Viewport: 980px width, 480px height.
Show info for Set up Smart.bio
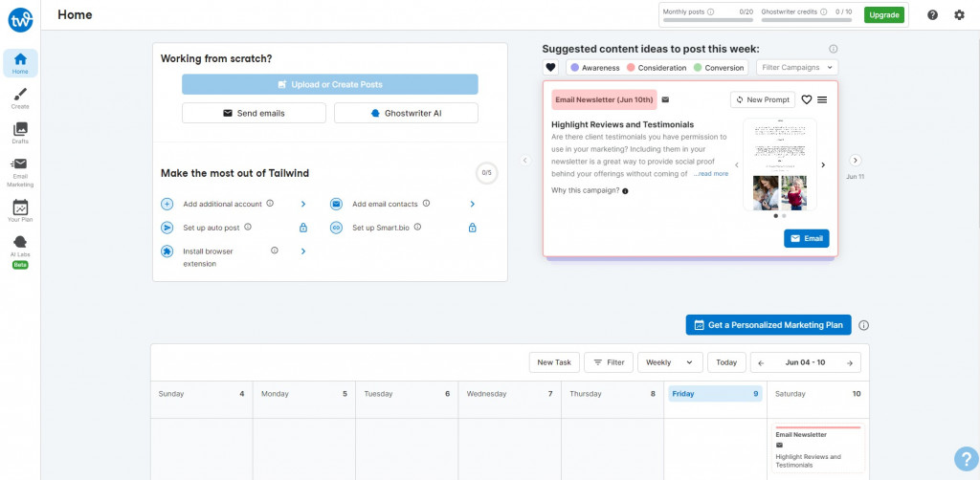(417, 228)
